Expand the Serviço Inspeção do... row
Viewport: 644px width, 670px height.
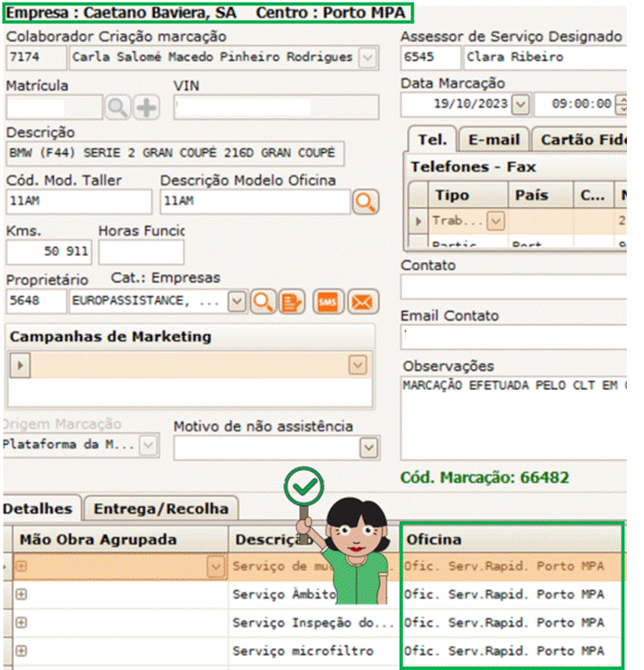[22, 622]
